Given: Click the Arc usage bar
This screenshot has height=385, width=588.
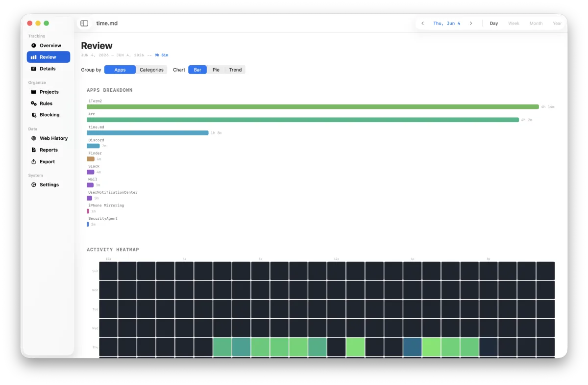Looking at the screenshot, I should tap(303, 120).
